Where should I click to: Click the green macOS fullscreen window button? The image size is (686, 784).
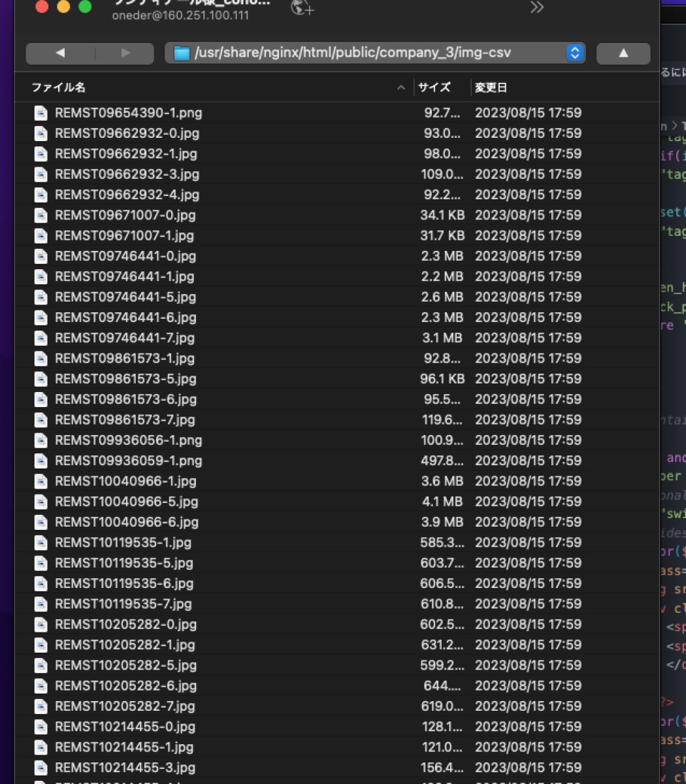point(85,7)
